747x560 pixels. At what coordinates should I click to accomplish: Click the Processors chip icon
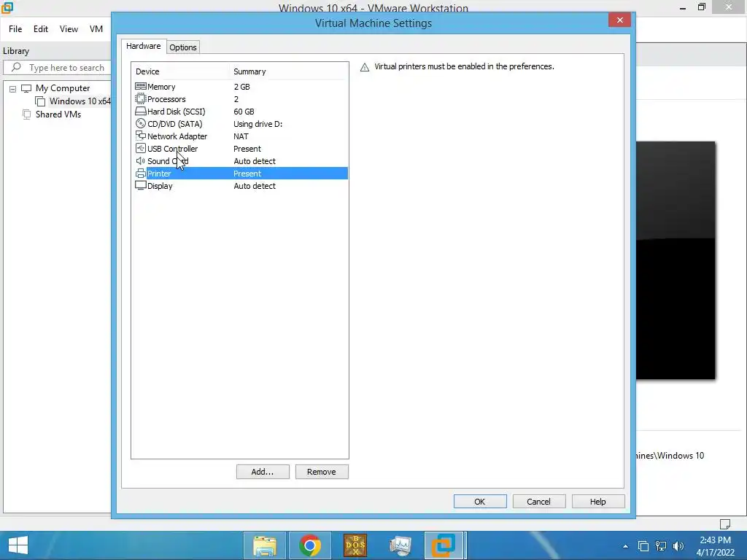141,98
